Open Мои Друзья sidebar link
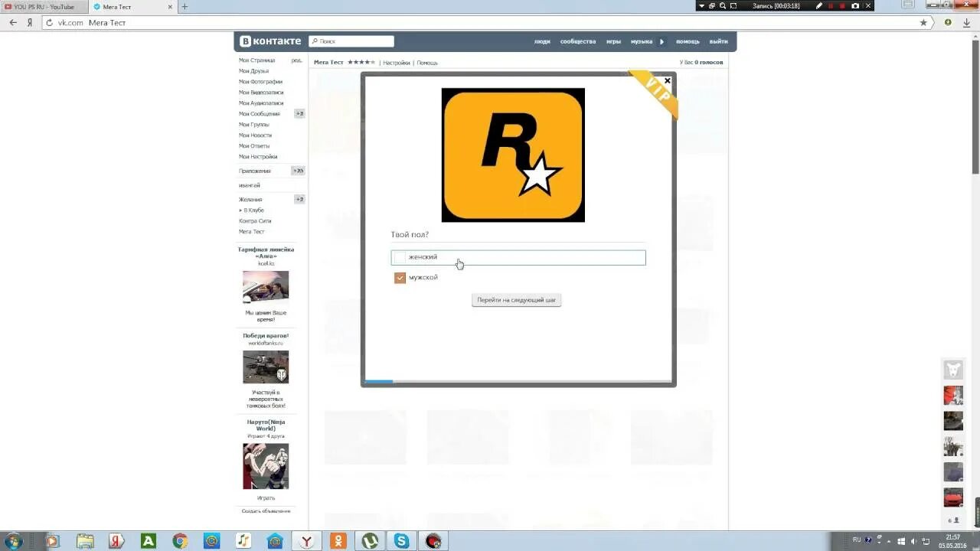Image resolution: width=980 pixels, height=551 pixels. (x=253, y=71)
